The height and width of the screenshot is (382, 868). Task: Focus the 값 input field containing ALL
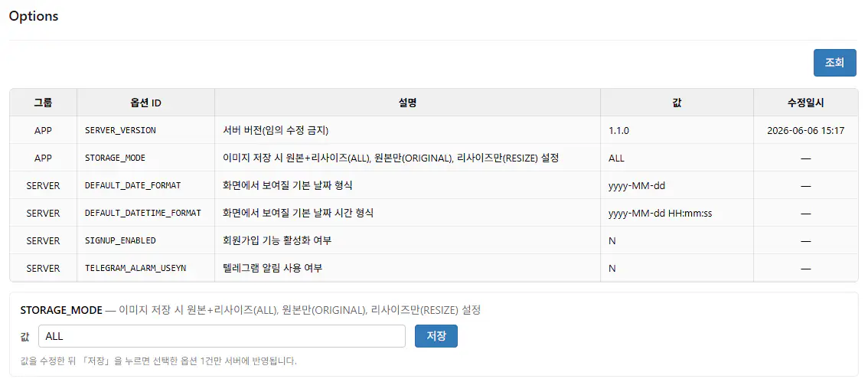(x=222, y=336)
